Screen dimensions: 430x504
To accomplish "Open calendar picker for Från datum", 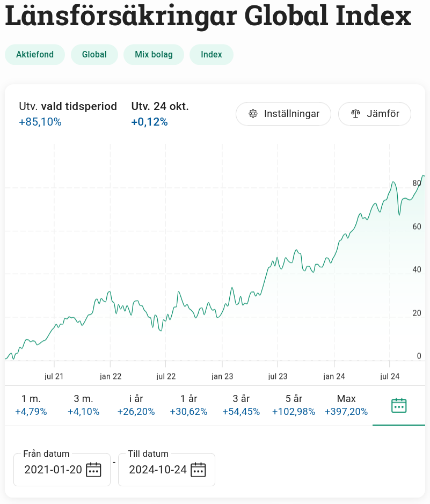I will pos(94,470).
